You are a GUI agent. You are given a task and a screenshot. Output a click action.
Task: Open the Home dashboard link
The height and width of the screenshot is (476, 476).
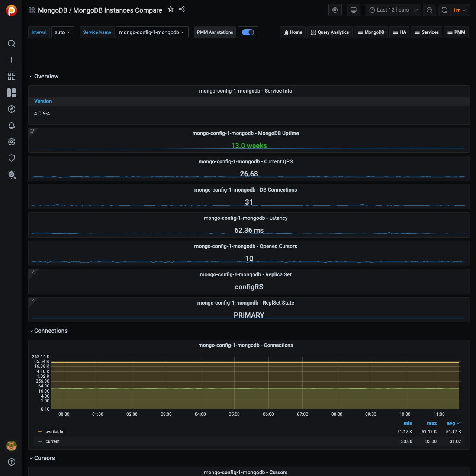click(293, 32)
